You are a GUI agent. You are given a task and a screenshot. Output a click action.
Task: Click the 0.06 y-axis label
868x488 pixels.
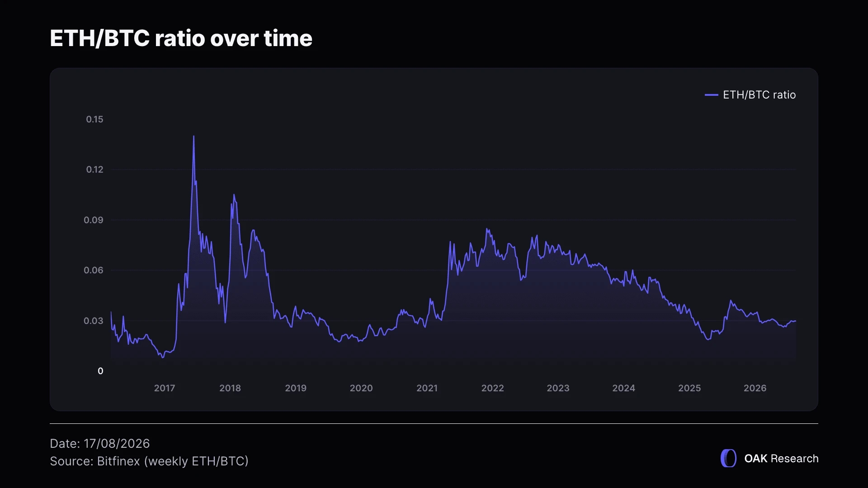pyautogui.click(x=94, y=270)
